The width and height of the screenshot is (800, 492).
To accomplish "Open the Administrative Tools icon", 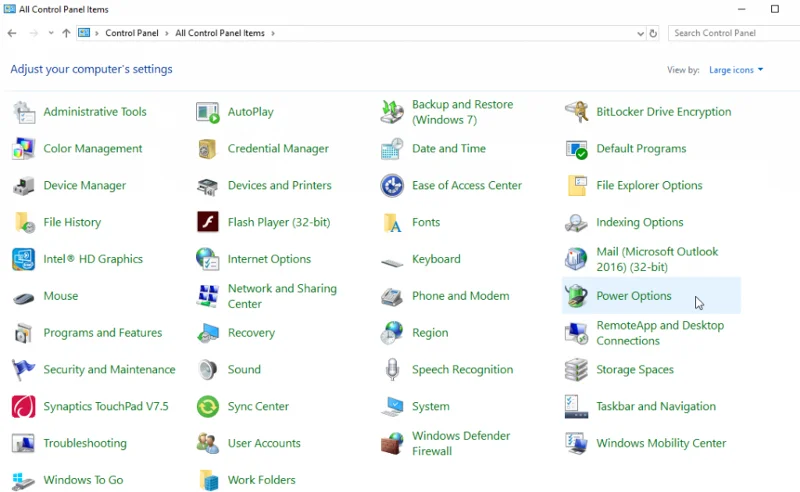I will [23, 112].
